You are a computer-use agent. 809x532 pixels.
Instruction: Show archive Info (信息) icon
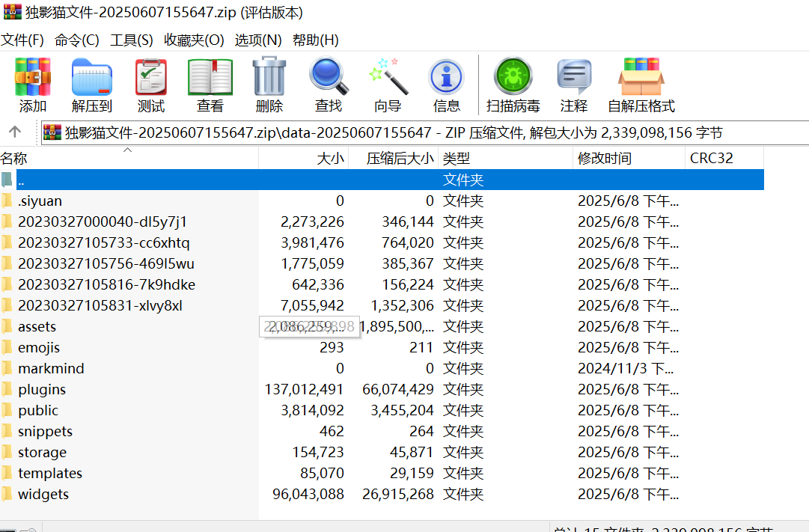pyautogui.click(x=446, y=77)
